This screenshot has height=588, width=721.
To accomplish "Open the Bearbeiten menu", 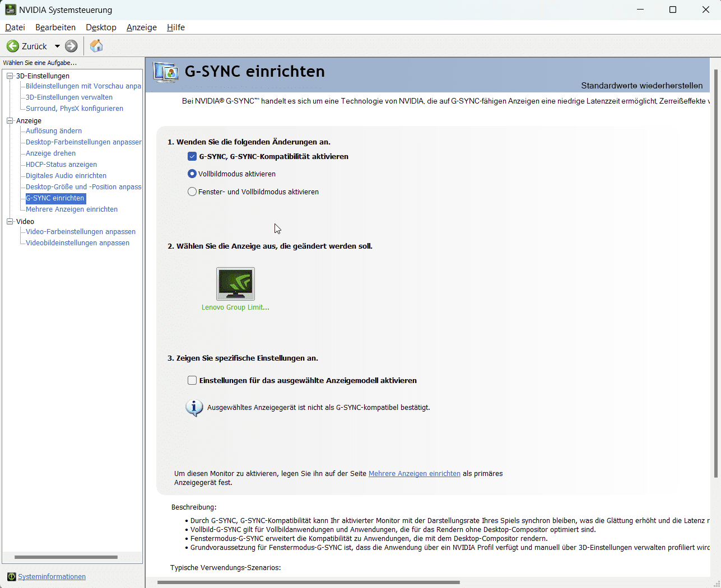I will 55,27.
